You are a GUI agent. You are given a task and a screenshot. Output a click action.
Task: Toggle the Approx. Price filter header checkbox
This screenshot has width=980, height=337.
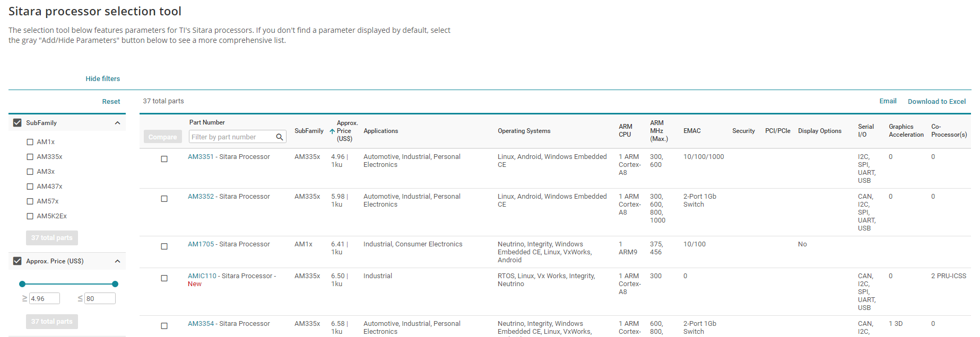(x=18, y=261)
